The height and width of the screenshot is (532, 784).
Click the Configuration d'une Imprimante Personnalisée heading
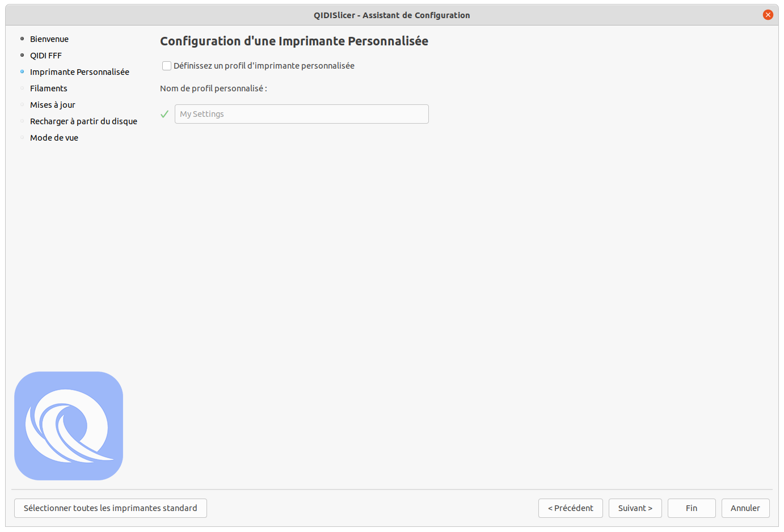pos(294,41)
